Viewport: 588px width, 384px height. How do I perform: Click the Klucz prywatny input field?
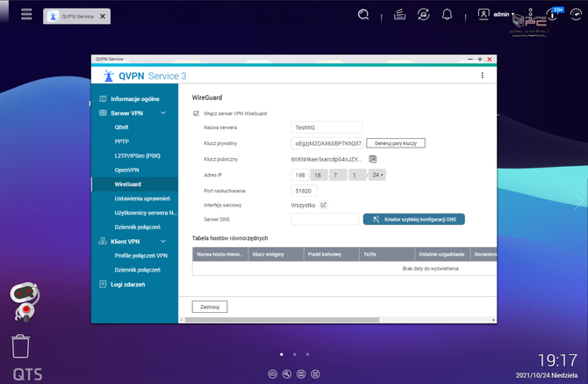coord(326,143)
